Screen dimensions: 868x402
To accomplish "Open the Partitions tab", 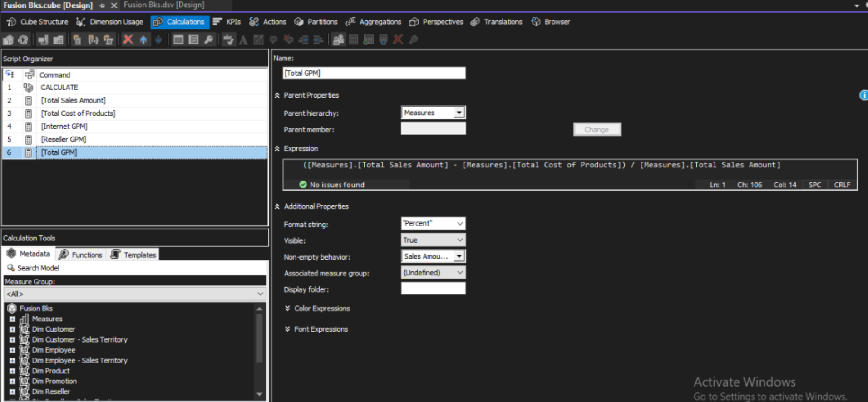I will [316, 22].
